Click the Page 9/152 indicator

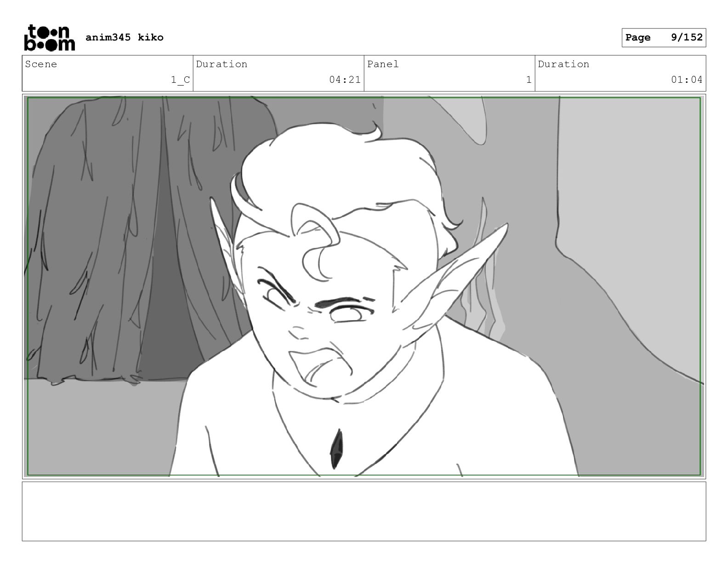click(664, 38)
